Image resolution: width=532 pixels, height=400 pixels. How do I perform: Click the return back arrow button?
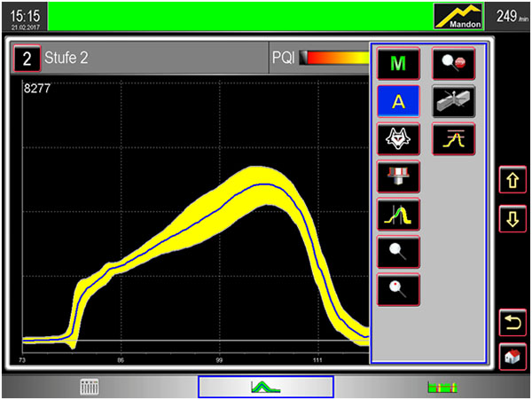pyautogui.click(x=512, y=321)
